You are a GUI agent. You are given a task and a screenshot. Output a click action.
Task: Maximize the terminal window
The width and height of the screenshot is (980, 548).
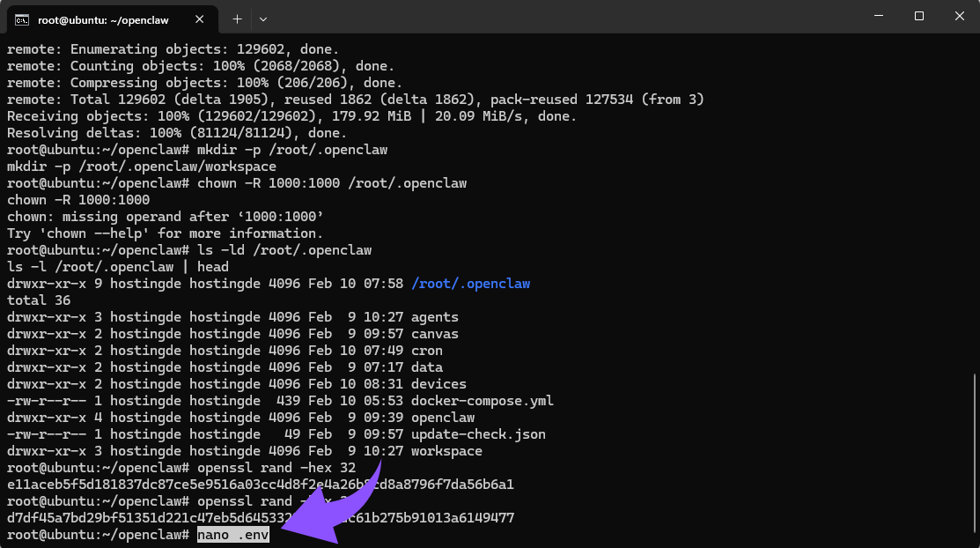[918, 16]
